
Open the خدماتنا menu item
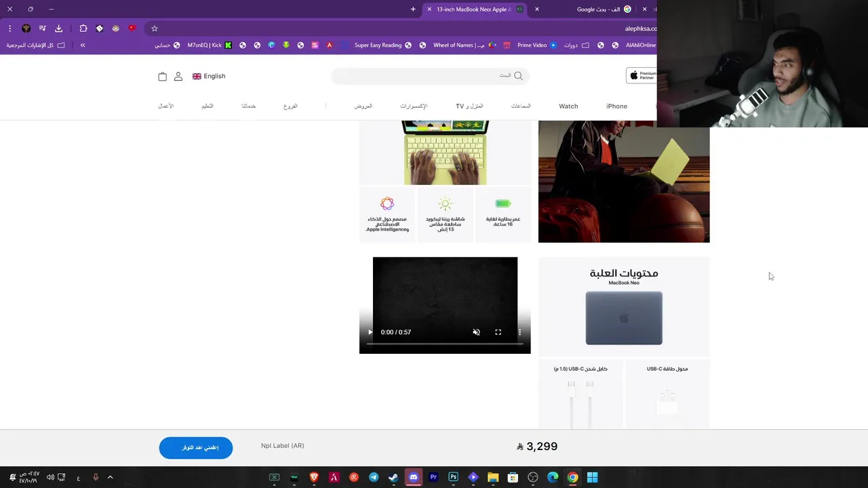[x=249, y=106]
